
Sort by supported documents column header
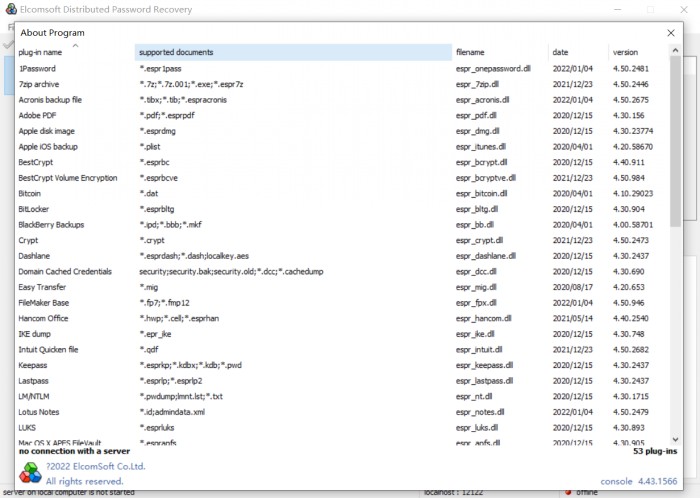click(293, 52)
